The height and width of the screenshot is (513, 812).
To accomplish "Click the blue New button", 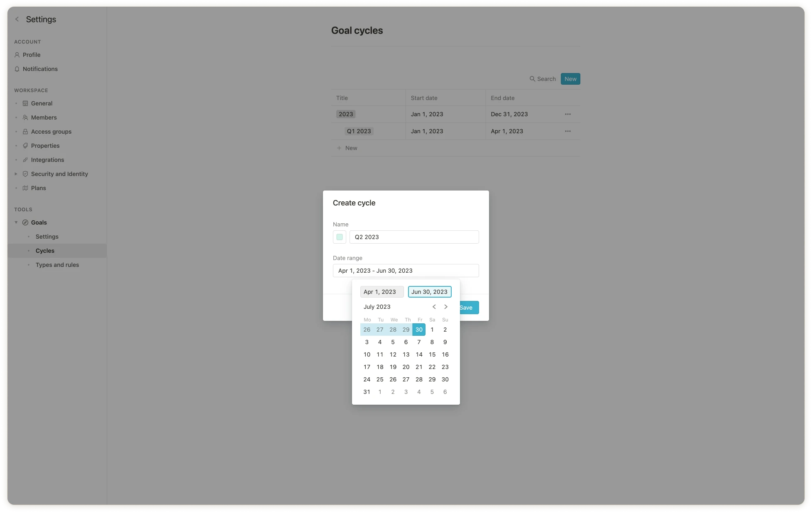I will coord(570,79).
